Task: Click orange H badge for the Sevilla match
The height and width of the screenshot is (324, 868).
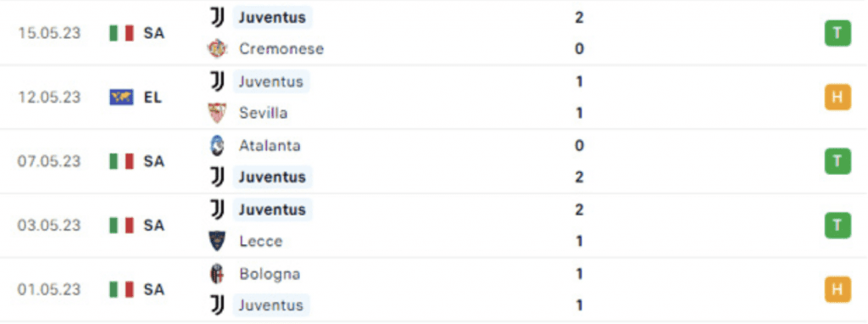Action: click(837, 98)
